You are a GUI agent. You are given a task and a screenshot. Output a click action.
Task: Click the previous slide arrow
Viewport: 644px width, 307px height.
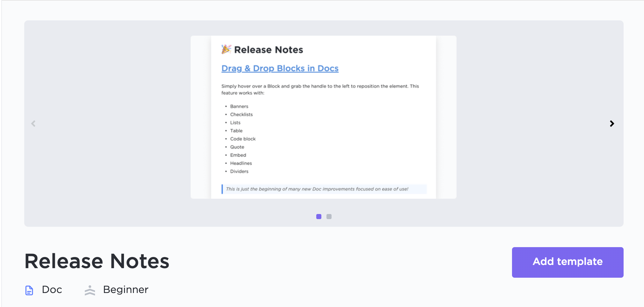(x=33, y=124)
